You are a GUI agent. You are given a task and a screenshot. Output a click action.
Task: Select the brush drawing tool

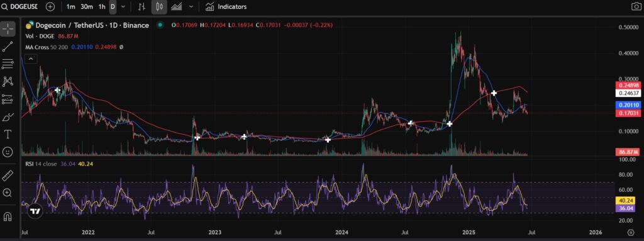point(8,117)
